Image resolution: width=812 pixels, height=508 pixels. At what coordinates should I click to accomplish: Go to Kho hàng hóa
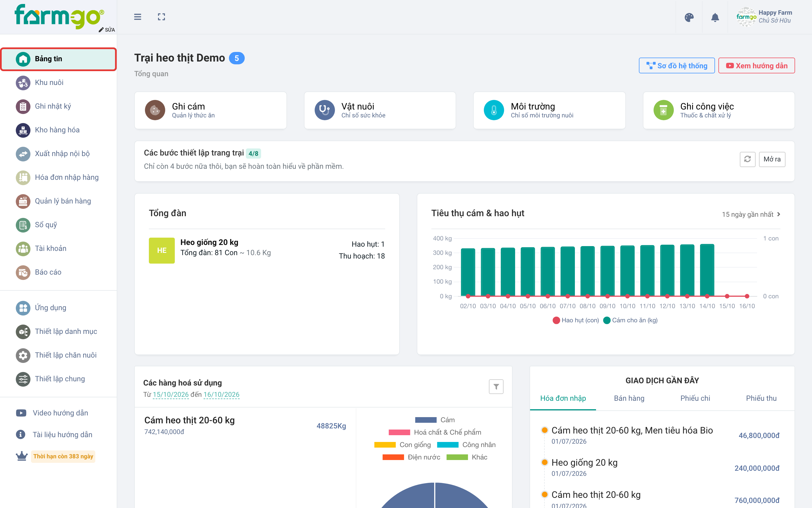(58, 130)
